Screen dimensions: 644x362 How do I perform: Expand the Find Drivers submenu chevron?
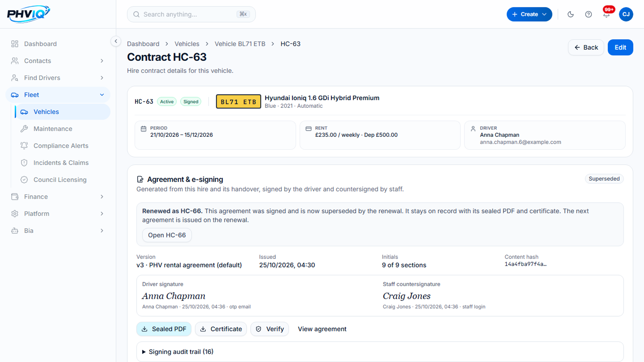coord(102,78)
